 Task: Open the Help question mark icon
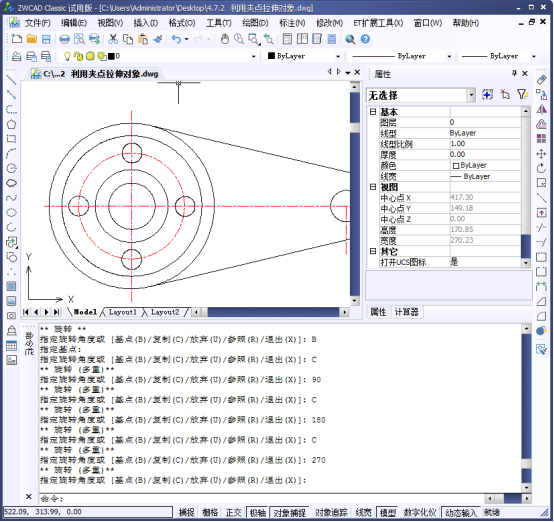point(365,39)
